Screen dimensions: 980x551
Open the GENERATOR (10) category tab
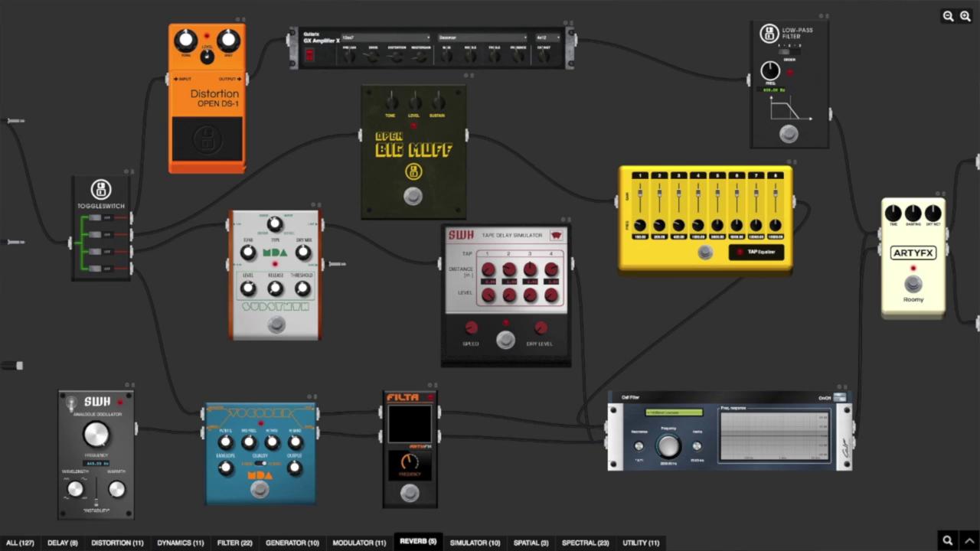pos(292,543)
